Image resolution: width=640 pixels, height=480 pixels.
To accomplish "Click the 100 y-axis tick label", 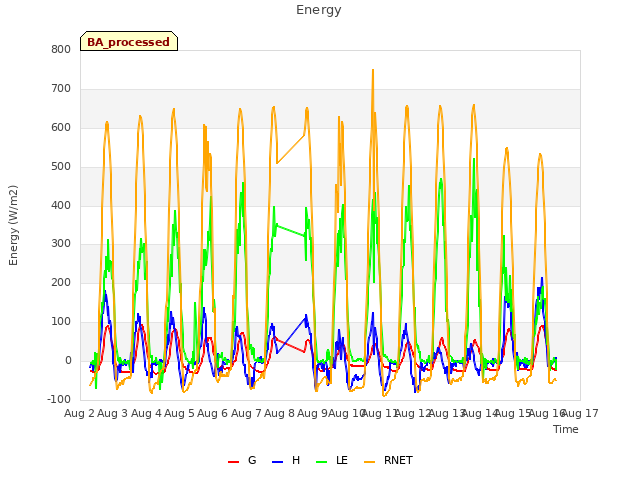I will (61, 322).
